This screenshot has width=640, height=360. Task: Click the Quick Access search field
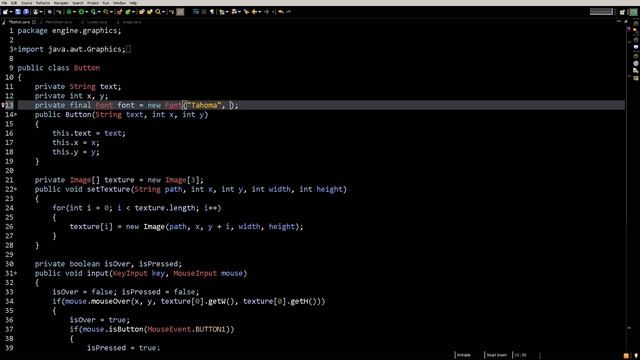[x=601, y=11]
